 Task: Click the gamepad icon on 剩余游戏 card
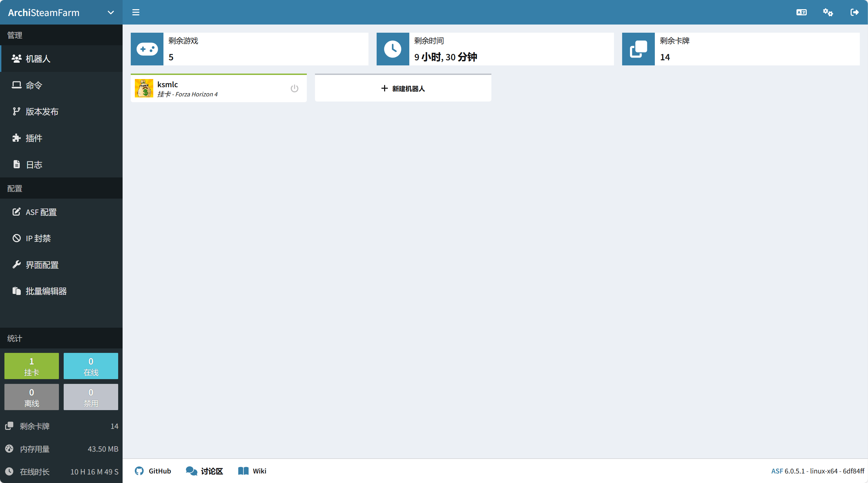[x=147, y=49]
